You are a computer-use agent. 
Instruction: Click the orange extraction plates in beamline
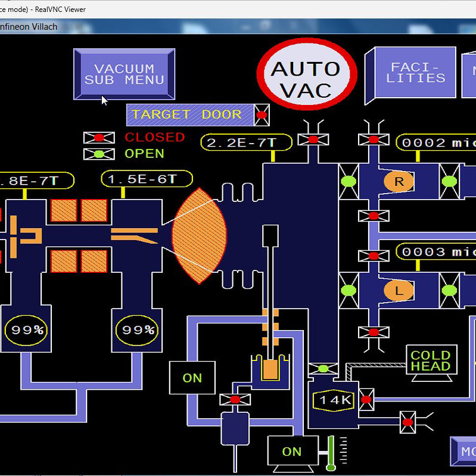(x=134, y=235)
